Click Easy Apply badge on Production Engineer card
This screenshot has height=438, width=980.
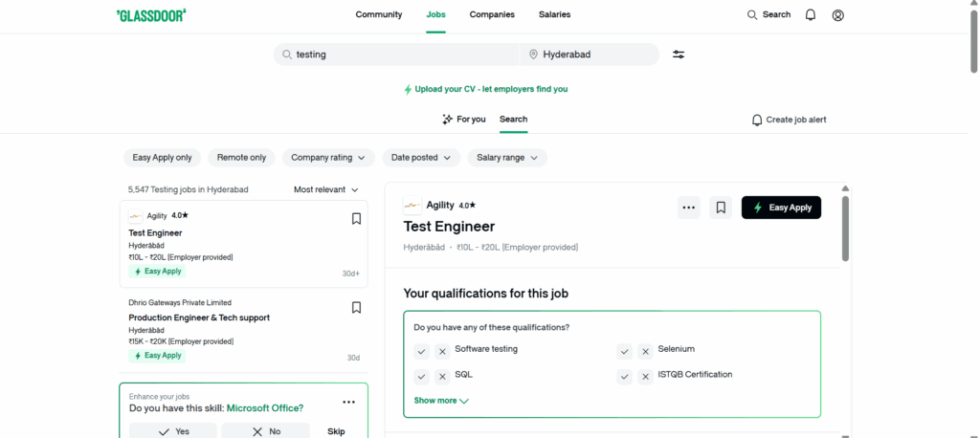[158, 356]
